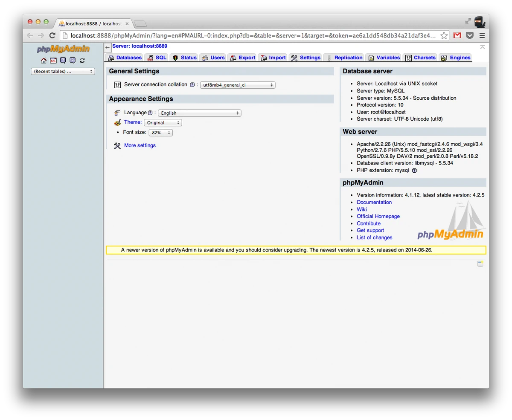This screenshot has width=512, height=420.
Task: Switch to the Variables tab
Action: (384, 58)
